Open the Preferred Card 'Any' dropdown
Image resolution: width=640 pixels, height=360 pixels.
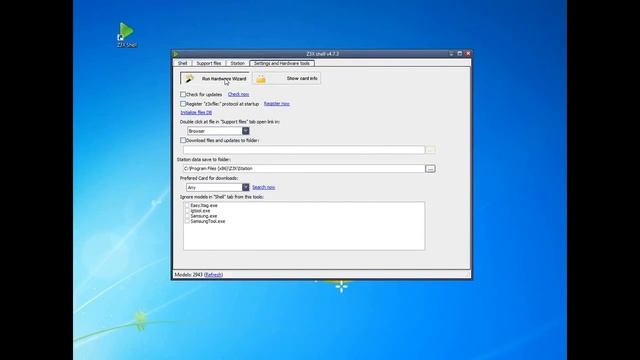click(x=245, y=187)
